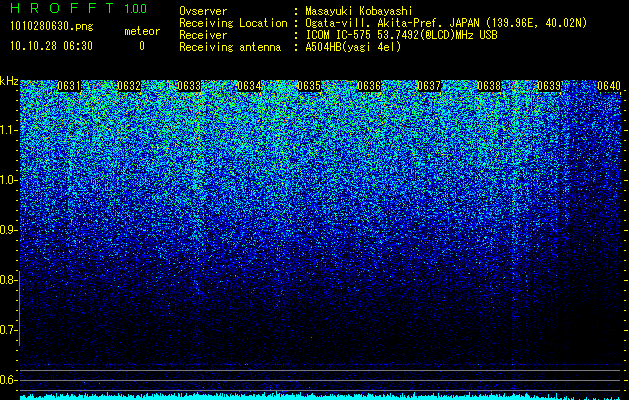Click the 0631 time marker

pos(69,86)
